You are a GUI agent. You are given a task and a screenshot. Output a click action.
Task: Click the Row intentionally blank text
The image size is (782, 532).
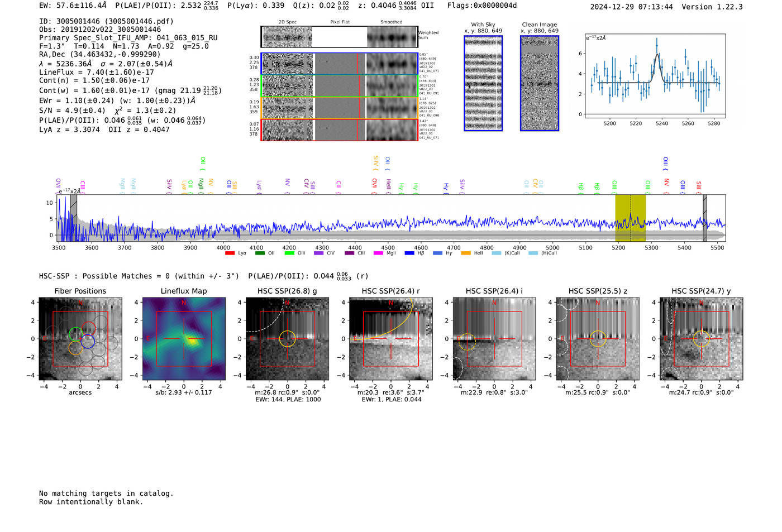[91, 502]
